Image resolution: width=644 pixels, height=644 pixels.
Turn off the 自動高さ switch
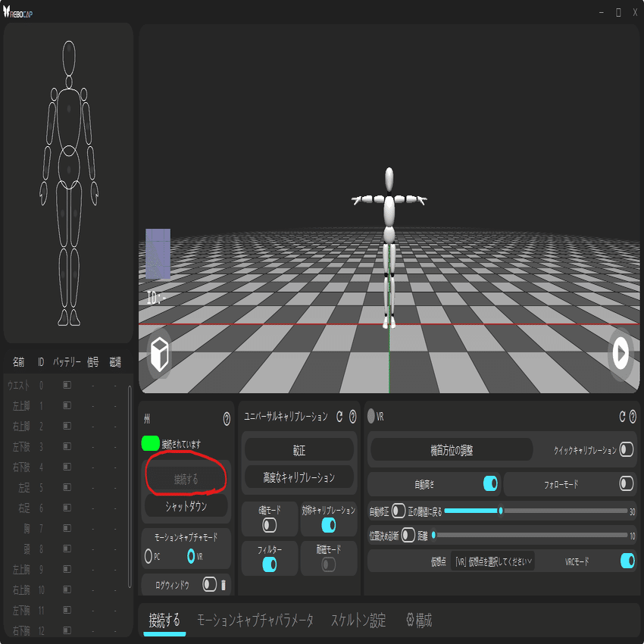tap(490, 483)
